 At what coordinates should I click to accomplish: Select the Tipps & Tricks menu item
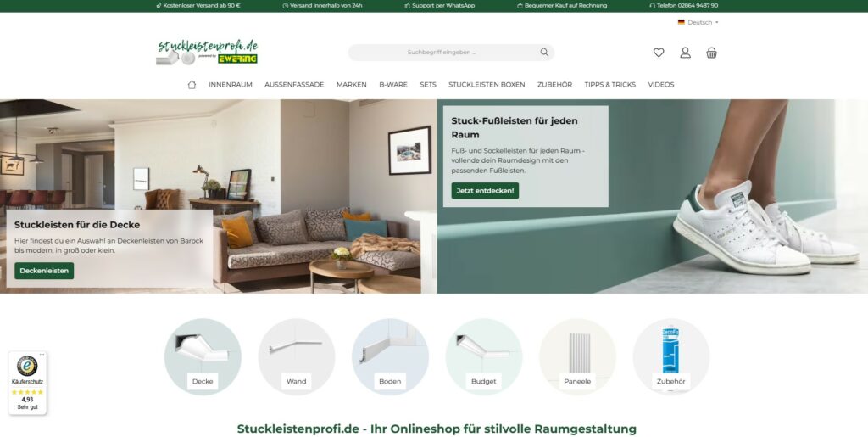[x=610, y=85]
